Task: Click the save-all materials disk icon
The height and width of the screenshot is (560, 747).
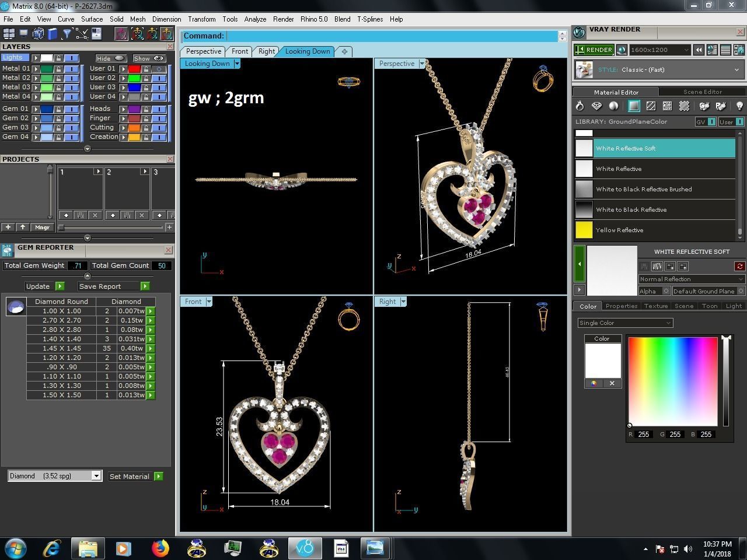Action: click(657, 267)
